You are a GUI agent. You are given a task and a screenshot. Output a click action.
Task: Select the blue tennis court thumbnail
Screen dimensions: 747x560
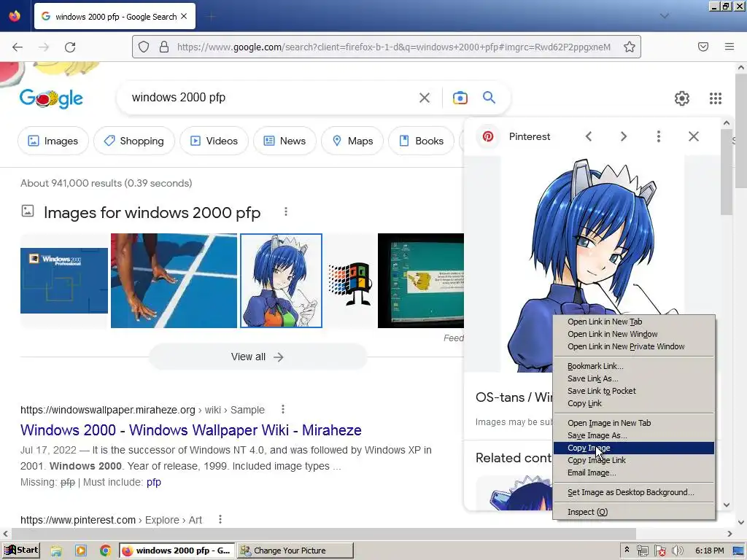point(174,281)
